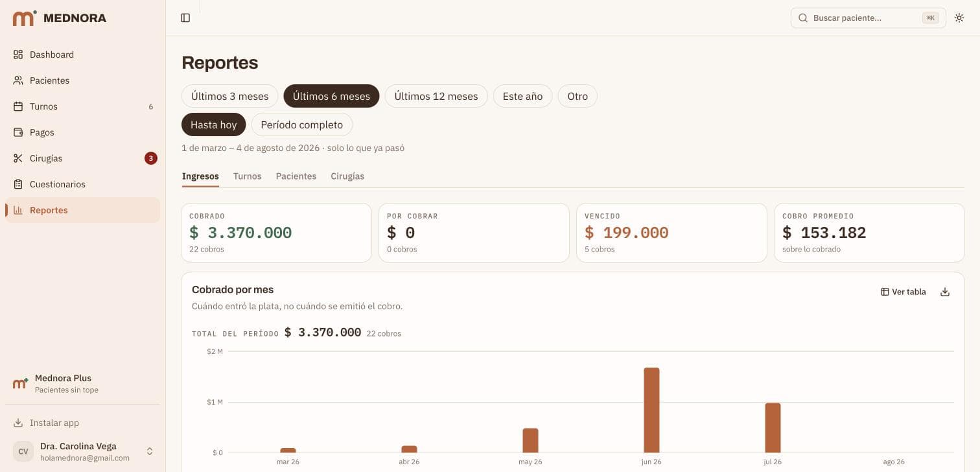Image resolution: width=980 pixels, height=472 pixels.
Task: Click the CV avatar of Dra. Carolina Vega
Action: 23,451
